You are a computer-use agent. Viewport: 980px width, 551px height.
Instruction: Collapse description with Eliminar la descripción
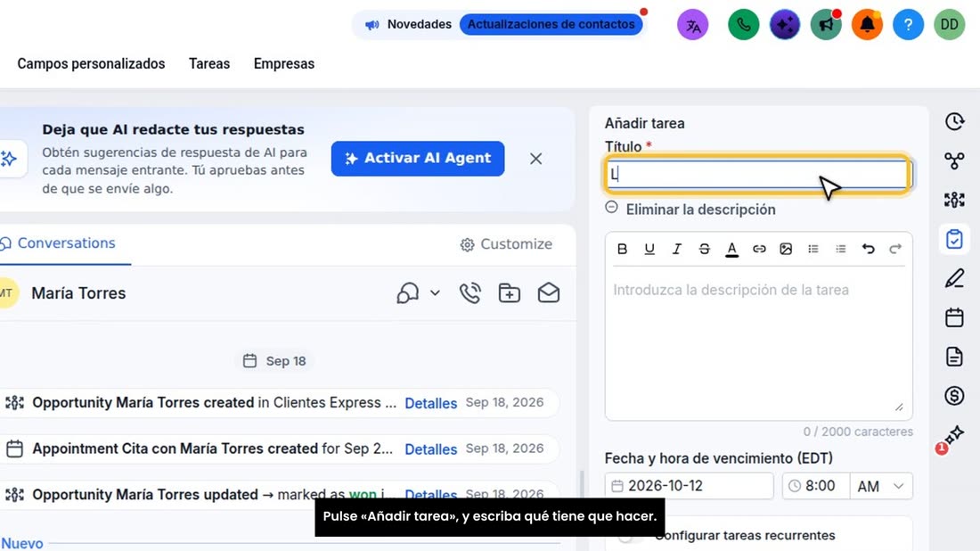tap(690, 210)
